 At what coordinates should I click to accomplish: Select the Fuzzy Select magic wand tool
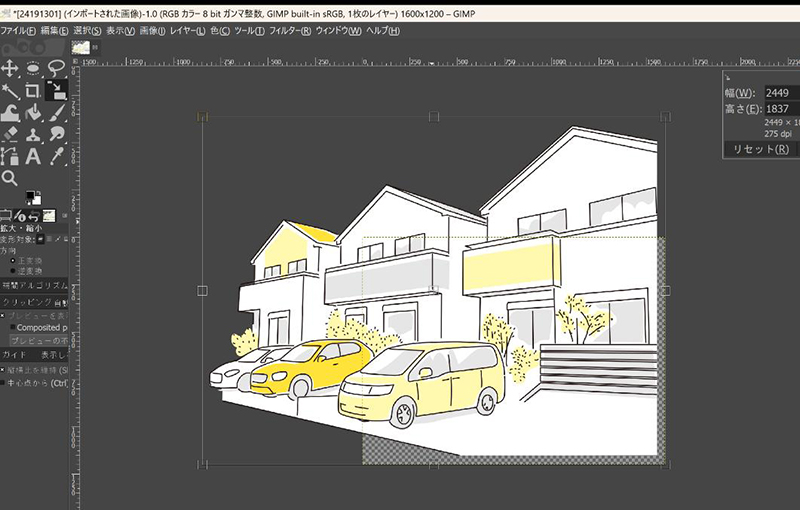[10, 90]
